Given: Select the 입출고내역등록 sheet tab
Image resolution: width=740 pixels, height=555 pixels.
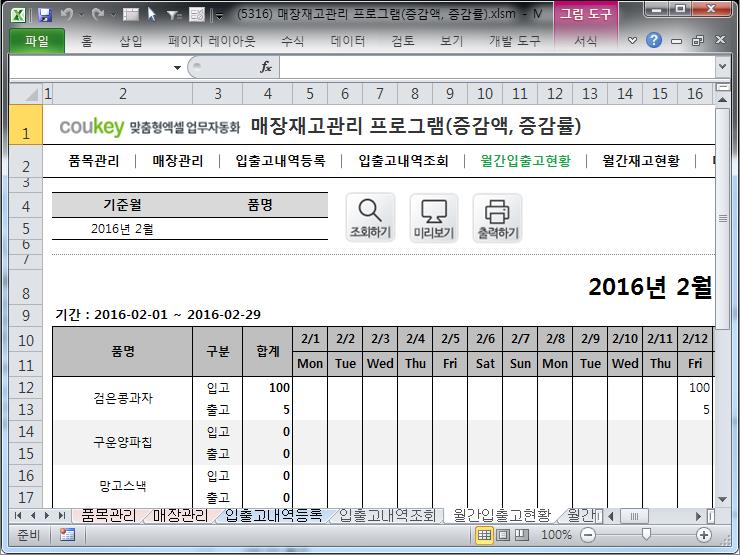Looking at the screenshot, I should 274,515.
